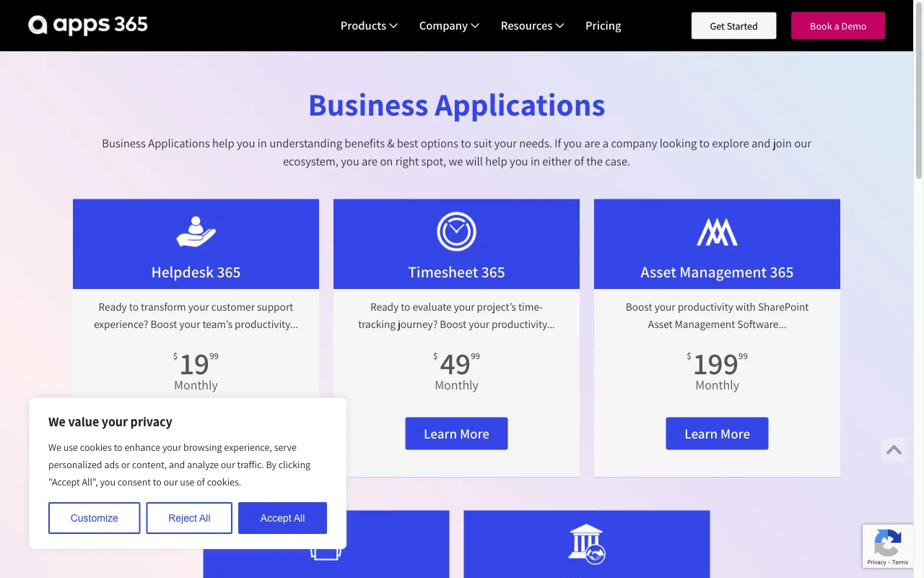Click the Helpdesk 365 title

pyautogui.click(x=196, y=272)
